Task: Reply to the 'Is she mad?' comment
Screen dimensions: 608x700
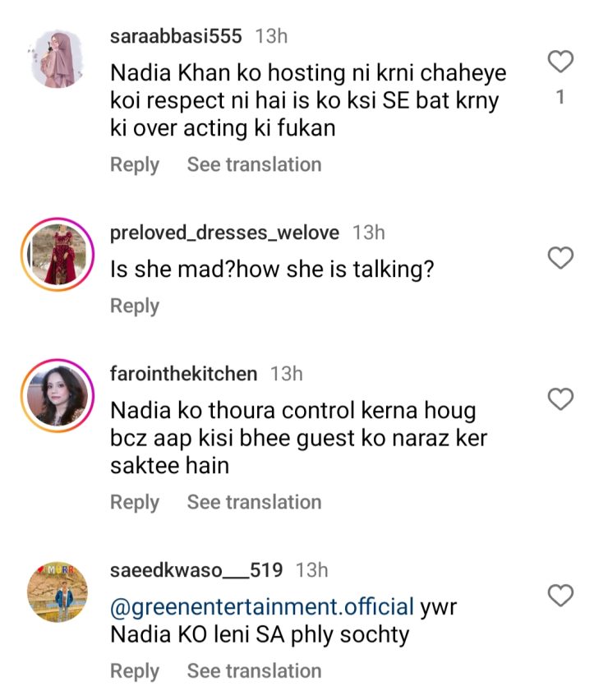Action: coord(135,306)
